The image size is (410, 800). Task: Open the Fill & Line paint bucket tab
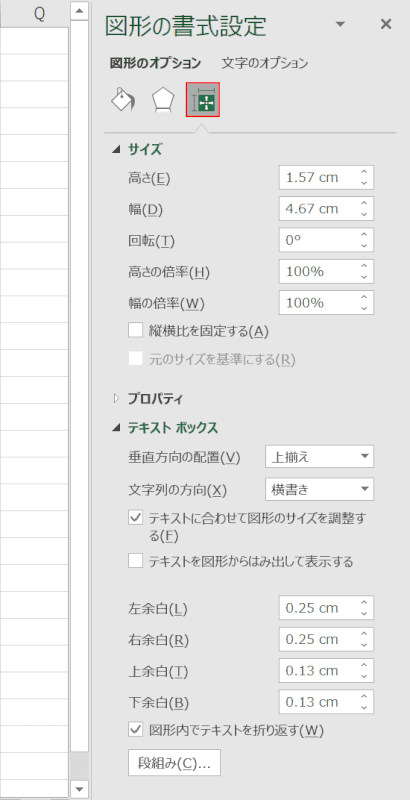tap(123, 100)
